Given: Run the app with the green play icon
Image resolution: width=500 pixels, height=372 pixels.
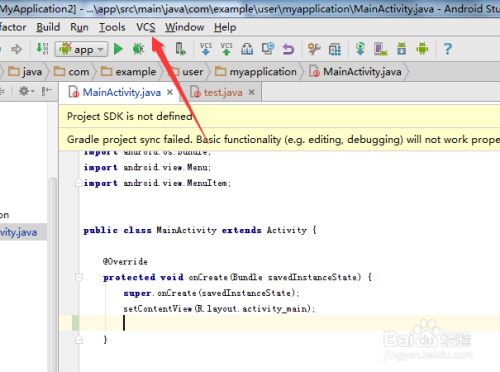Looking at the screenshot, I should click(118, 49).
